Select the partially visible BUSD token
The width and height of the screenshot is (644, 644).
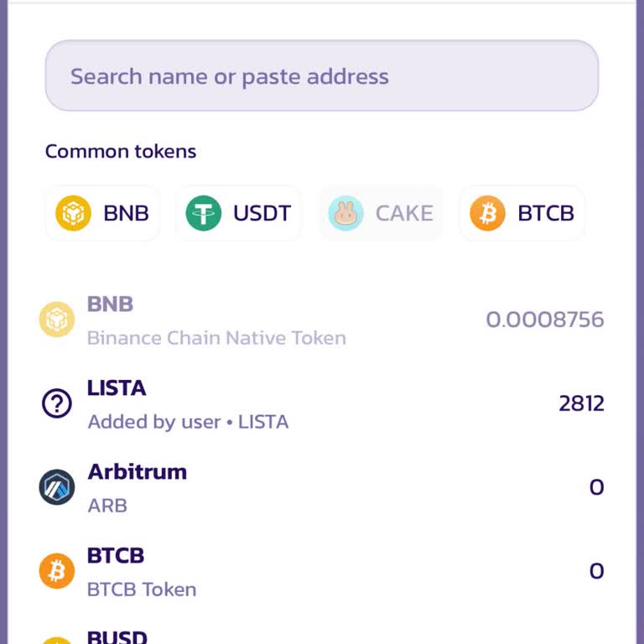coord(117,636)
